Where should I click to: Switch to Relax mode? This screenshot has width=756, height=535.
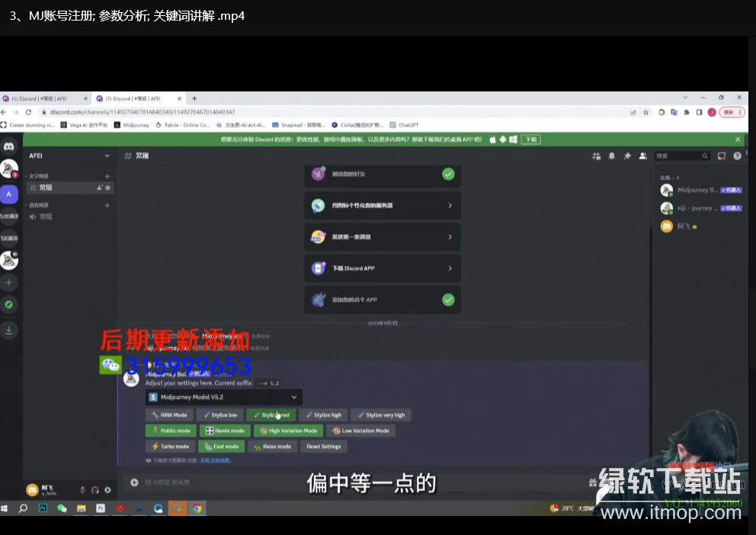272,447
